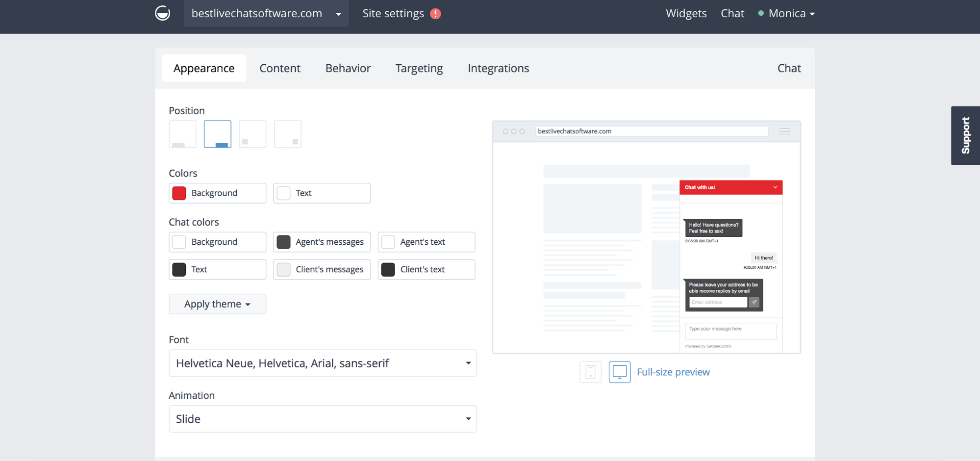Click the hamburger menu in preview browser

click(784, 131)
